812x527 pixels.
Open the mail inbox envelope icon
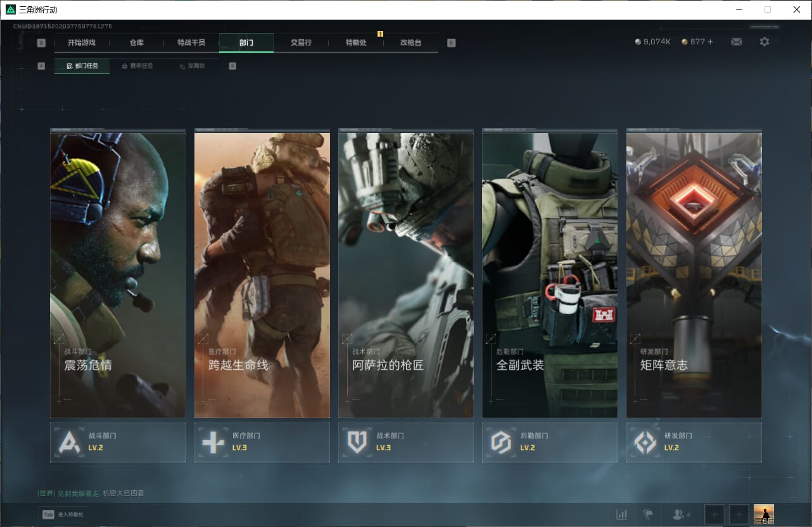736,42
